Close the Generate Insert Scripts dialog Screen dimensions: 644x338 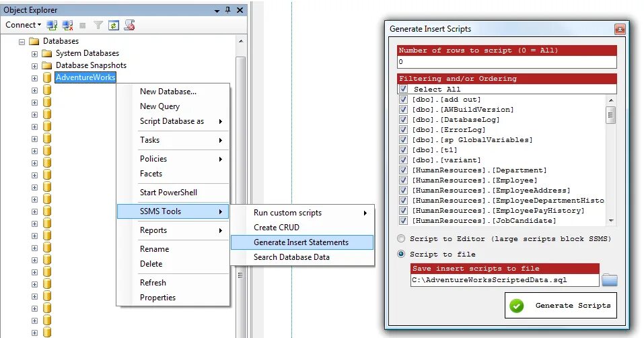(620, 29)
